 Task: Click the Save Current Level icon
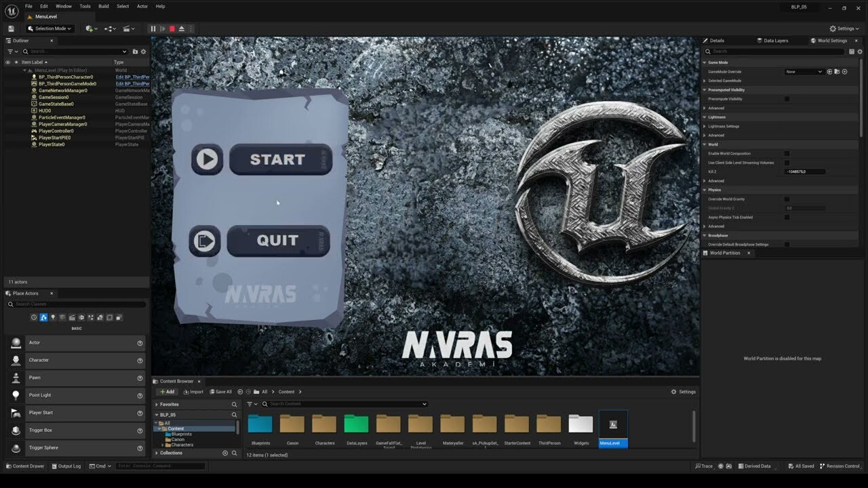pyautogui.click(x=10, y=28)
